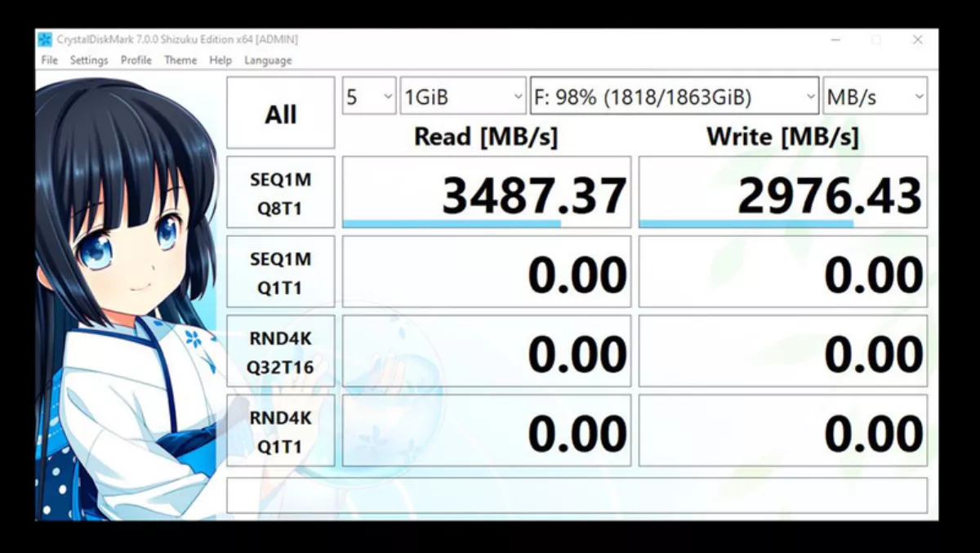Close the CrystalDiskMark window
The width and height of the screenshot is (980, 553).
[917, 39]
